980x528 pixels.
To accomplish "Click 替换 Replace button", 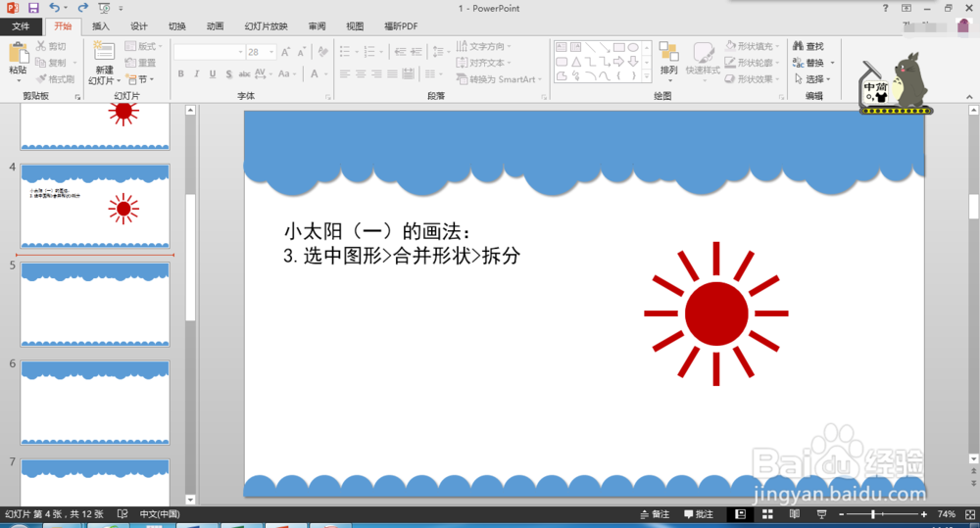I will tap(812, 63).
